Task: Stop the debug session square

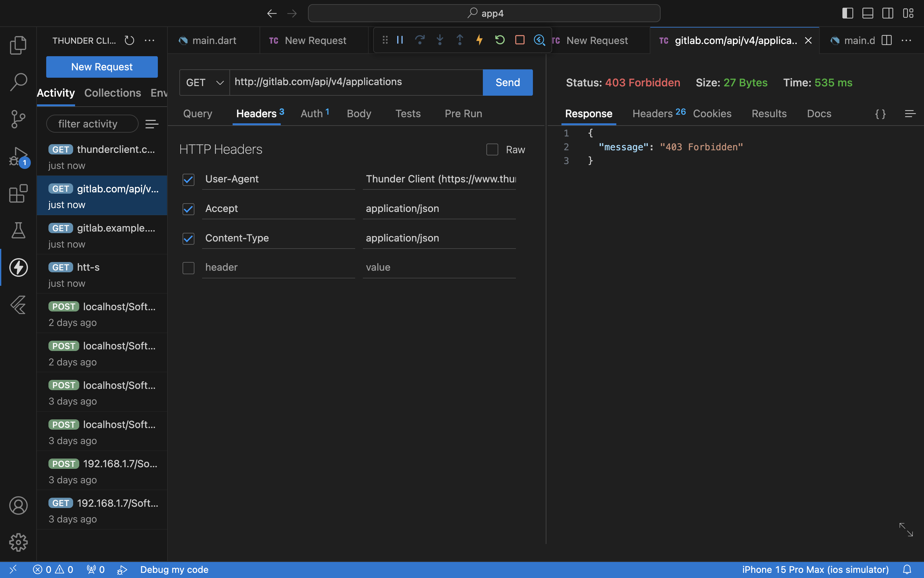Action: tap(520, 40)
